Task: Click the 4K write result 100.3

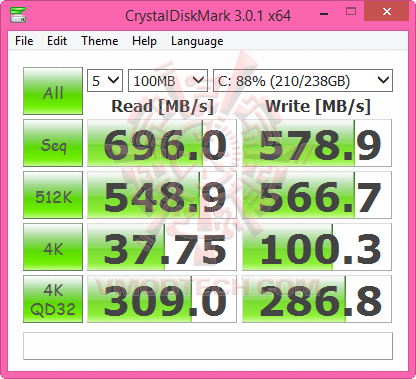Action: (x=317, y=247)
